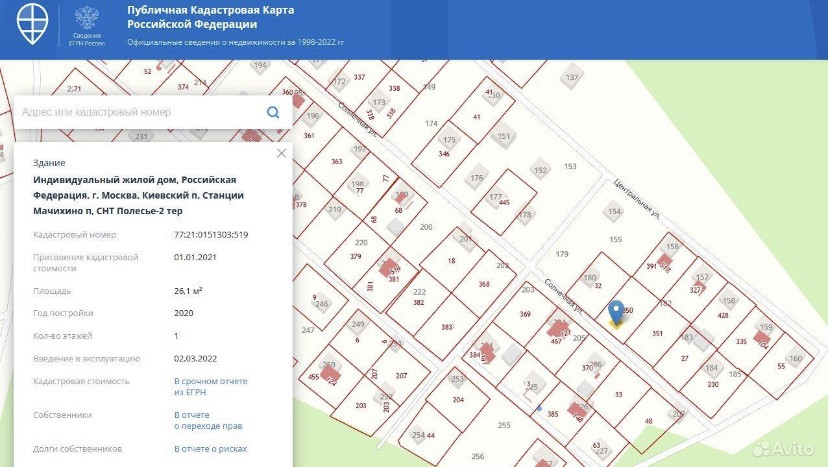Image resolution: width=828 pixels, height=467 pixels.
Task: Click plot number 179 label
Action: click(x=562, y=254)
